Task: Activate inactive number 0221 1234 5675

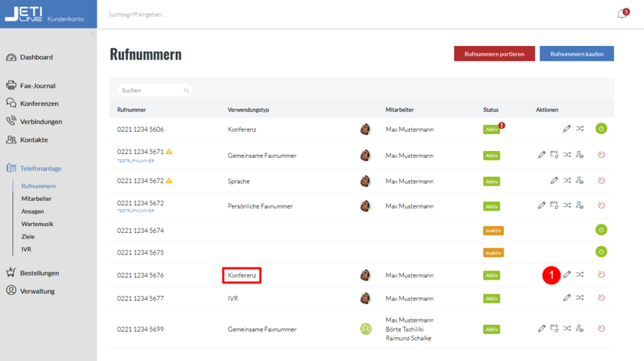Action: pyautogui.click(x=601, y=251)
